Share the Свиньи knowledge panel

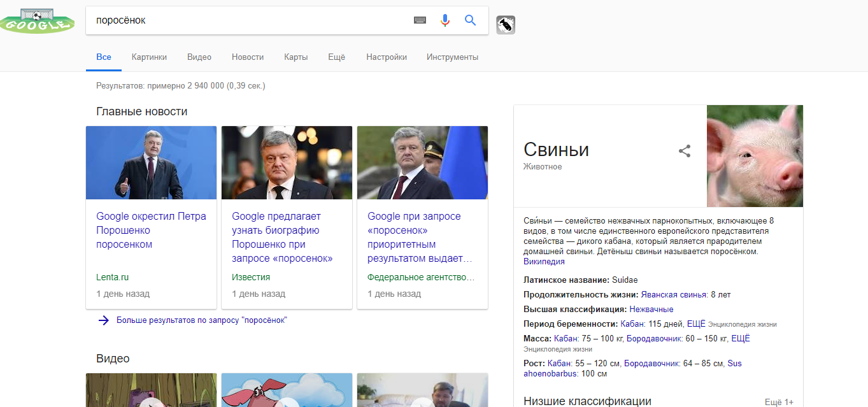click(685, 152)
